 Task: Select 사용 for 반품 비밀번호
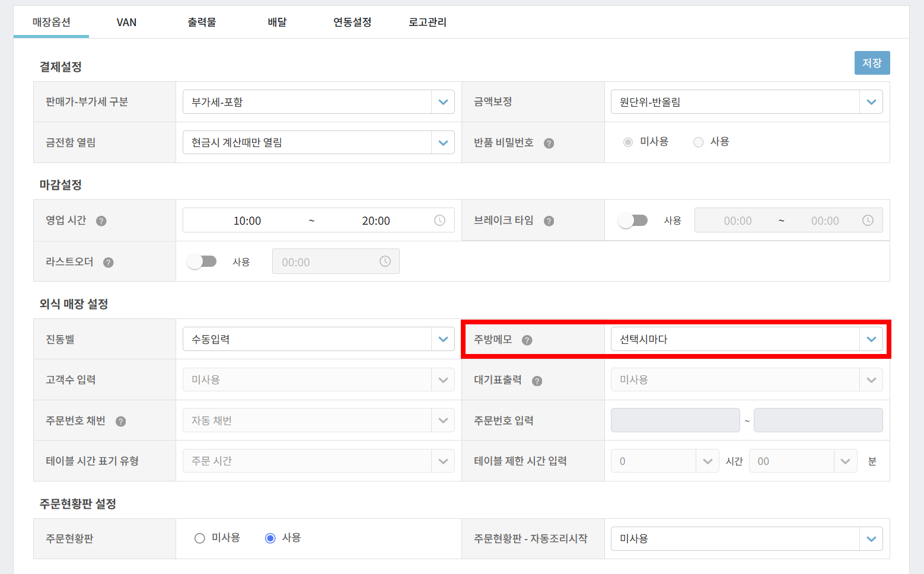click(x=699, y=142)
